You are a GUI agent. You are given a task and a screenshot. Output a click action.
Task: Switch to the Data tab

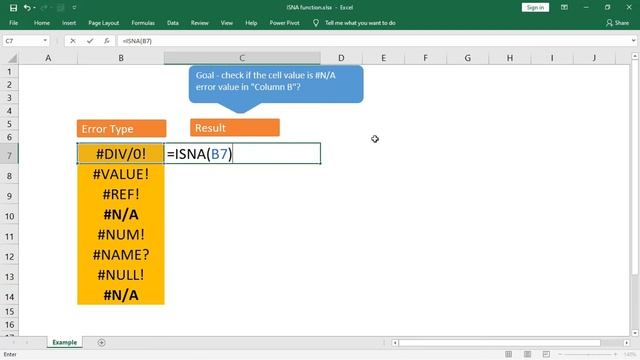[173, 23]
